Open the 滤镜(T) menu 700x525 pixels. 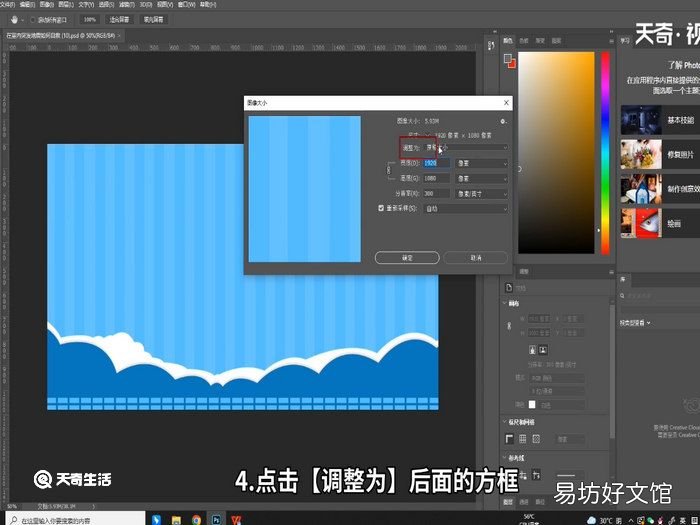(127, 4)
